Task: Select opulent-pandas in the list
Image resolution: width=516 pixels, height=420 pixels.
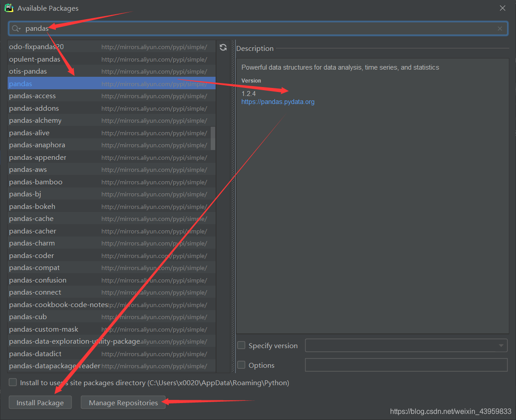Action: coord(112,59)
